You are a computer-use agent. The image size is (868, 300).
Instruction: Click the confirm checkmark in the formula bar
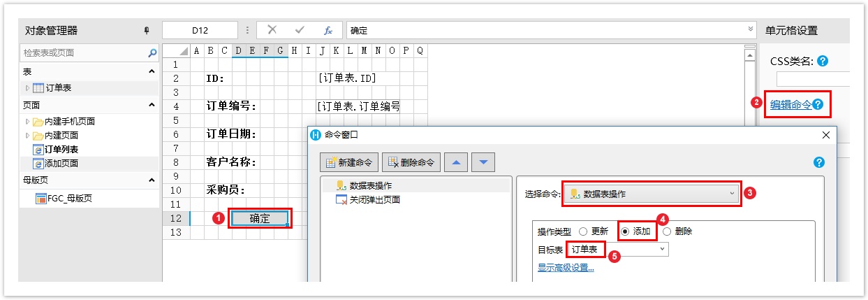300,30
